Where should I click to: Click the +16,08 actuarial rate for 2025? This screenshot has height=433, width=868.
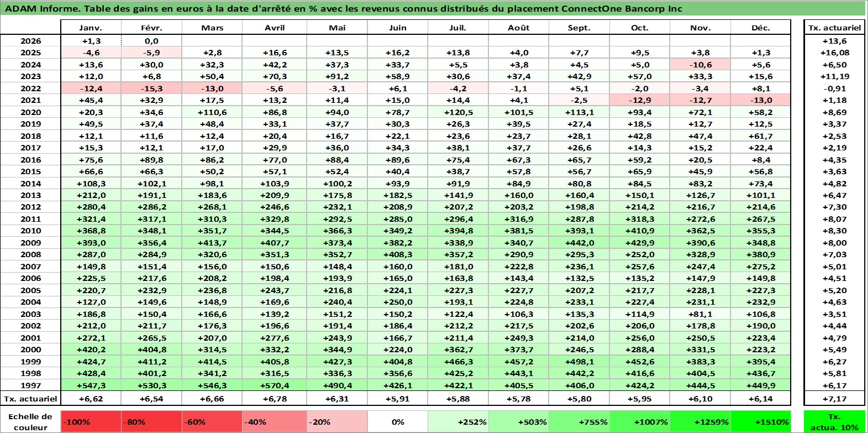(x=834, y=53)
